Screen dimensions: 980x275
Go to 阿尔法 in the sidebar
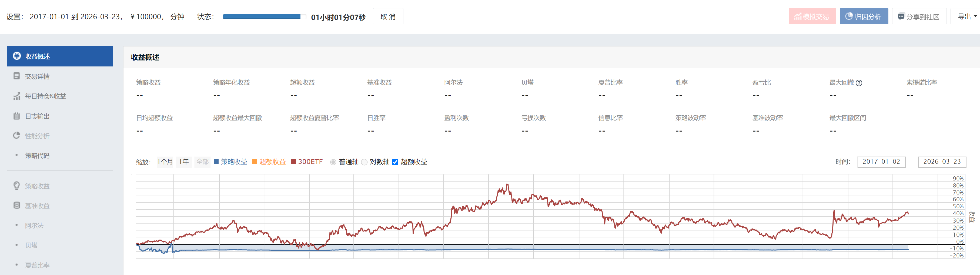click(34, 226)
